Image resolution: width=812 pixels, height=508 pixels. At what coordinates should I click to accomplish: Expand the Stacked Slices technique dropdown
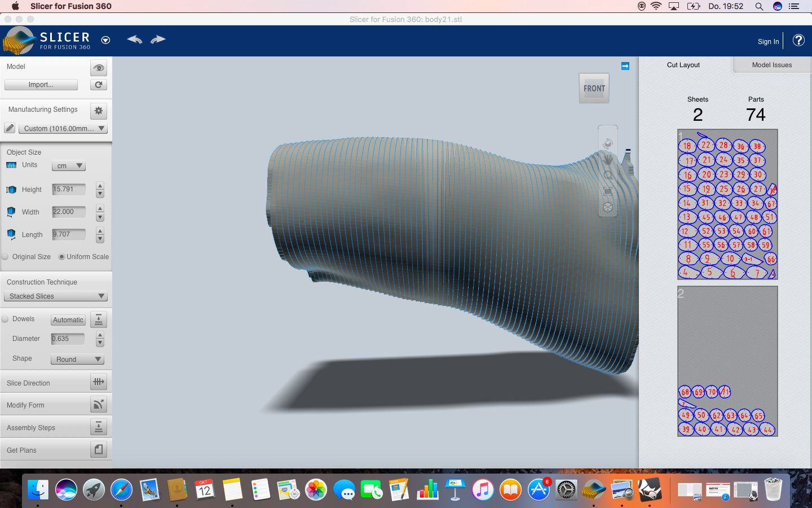pyautogui.click(x=55, y=296)
